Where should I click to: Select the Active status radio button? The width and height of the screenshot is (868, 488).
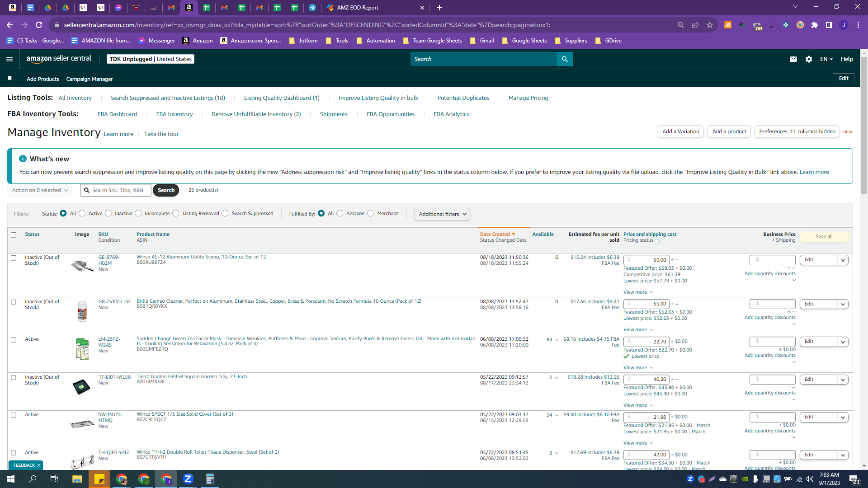(82, 213)
